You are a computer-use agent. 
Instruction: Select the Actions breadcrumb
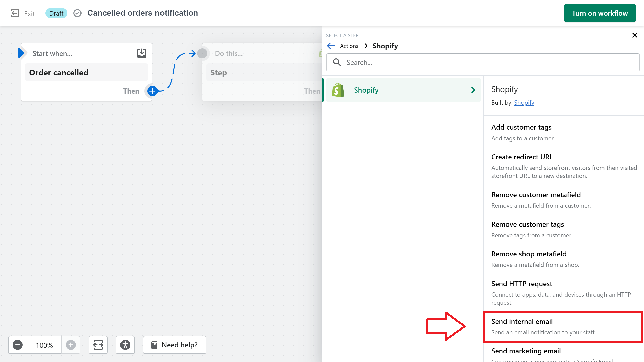pyautogui.click(x=349, y=46)
